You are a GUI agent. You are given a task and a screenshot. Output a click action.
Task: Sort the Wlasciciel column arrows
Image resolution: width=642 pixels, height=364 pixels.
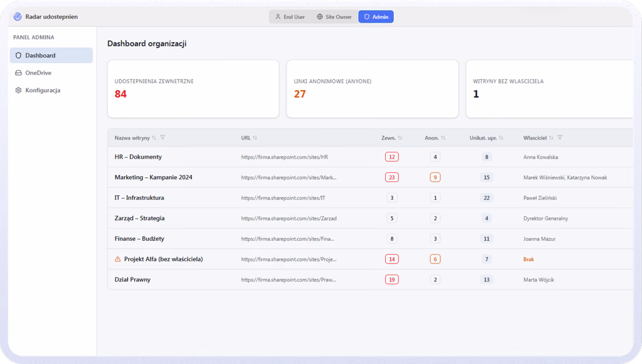click(551, 138)
